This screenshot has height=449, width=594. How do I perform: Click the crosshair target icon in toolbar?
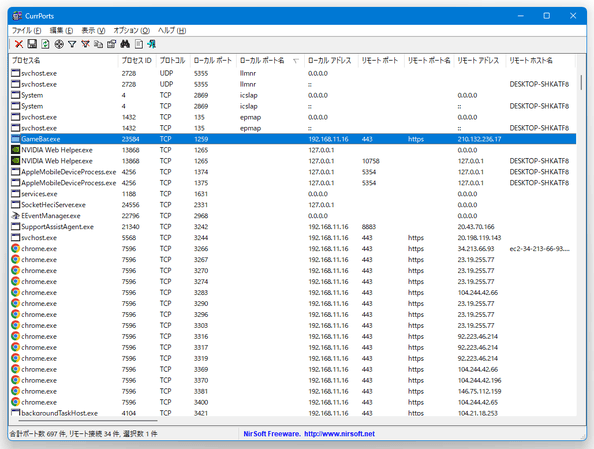coord(59,44)
